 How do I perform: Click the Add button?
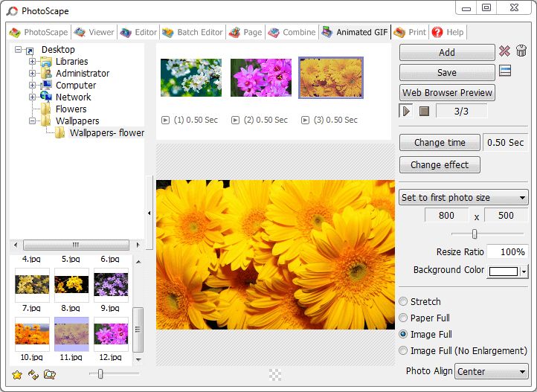point(447,52)
